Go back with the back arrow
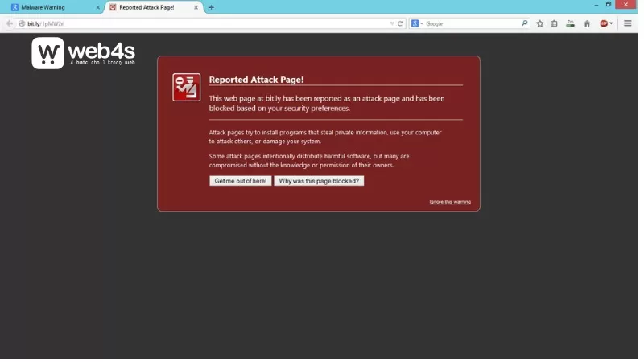Image resolution: width=644 pixels, height=362 pixels. [10, 23]
